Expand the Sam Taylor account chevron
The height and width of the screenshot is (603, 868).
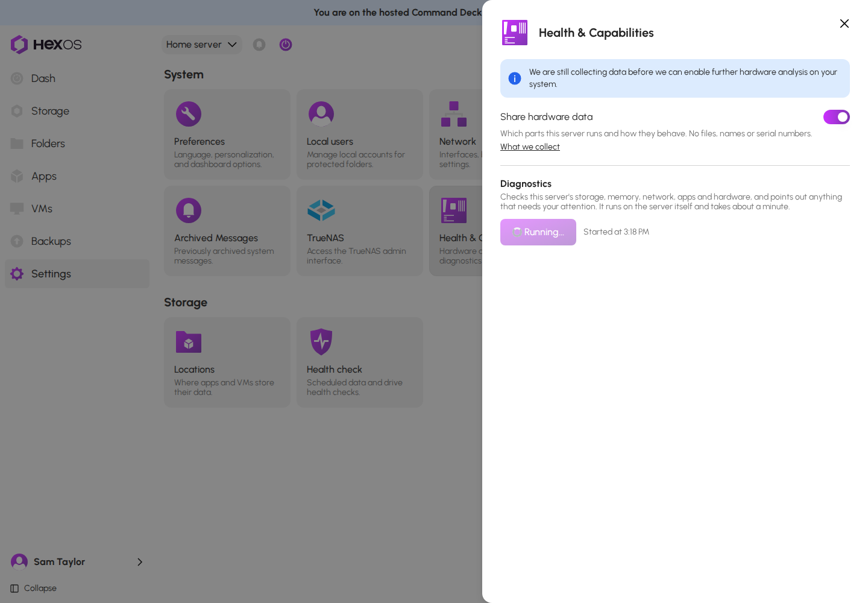(x=140, y=562)
